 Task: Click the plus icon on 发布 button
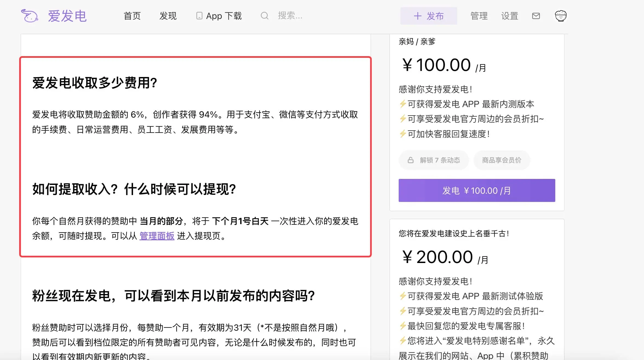pyautogui.click(x=417, y=16)
